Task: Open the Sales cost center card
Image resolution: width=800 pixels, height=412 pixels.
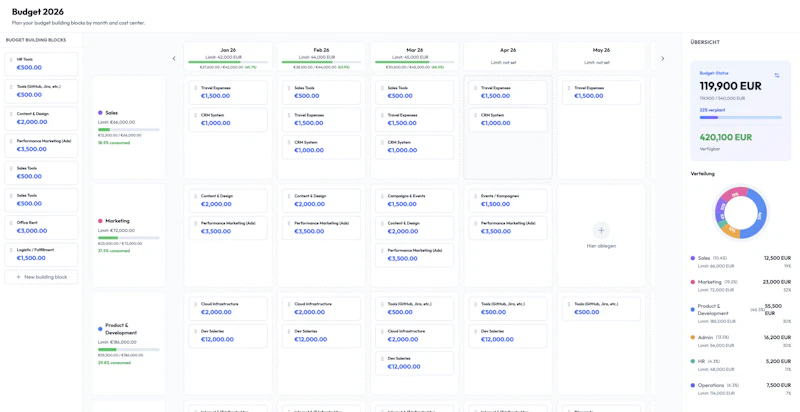Action: click(x=129, y=127)
